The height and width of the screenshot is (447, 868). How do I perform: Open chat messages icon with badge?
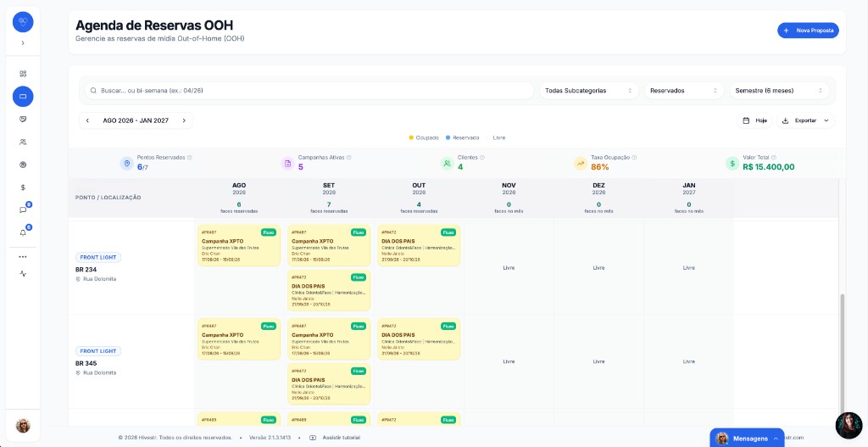click(23, 210)
